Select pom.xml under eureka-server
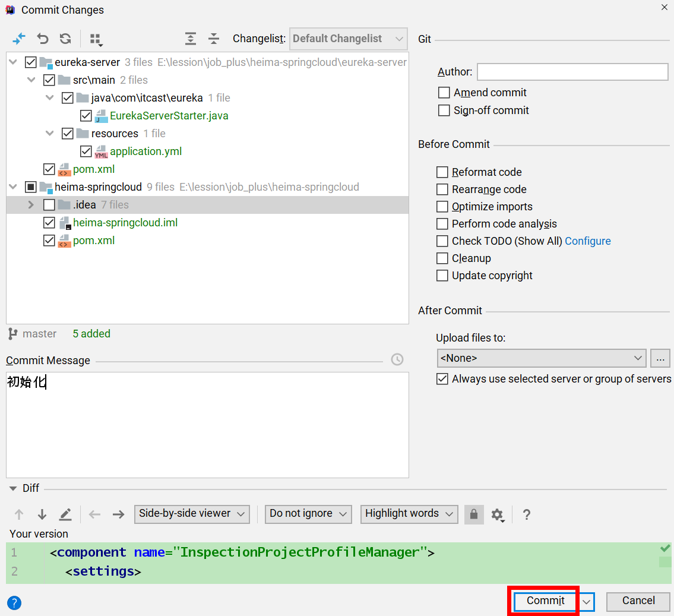674x616 pixels. click(207, 169)
